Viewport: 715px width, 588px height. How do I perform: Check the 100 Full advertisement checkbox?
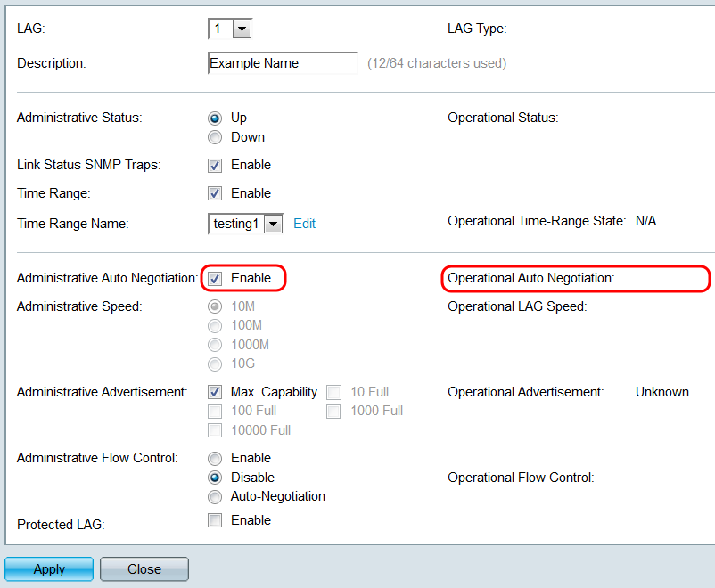pos(215,411)
